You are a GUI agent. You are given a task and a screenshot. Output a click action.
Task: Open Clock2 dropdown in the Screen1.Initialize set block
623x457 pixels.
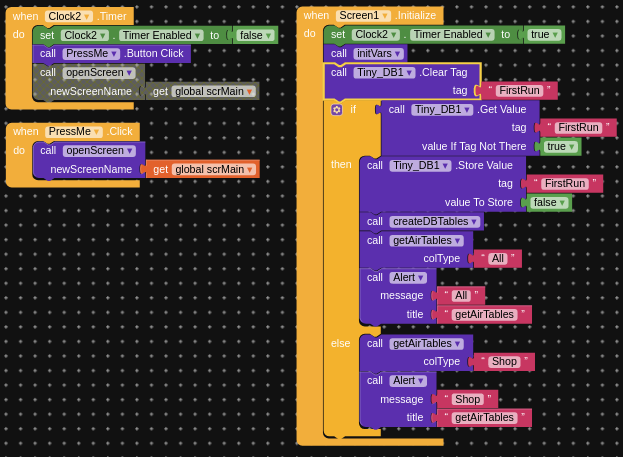pyautogui.click(x=375, y=35)
